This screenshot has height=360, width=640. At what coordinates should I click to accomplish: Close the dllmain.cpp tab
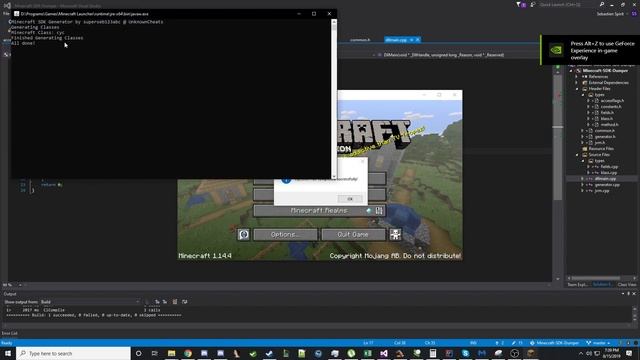[418, 40]
